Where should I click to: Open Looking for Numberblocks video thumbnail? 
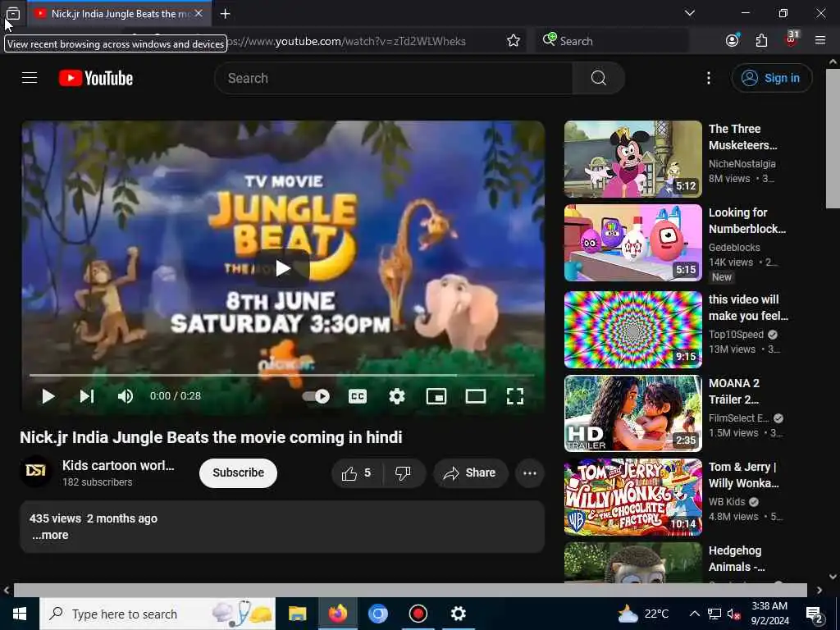point(632,243)
